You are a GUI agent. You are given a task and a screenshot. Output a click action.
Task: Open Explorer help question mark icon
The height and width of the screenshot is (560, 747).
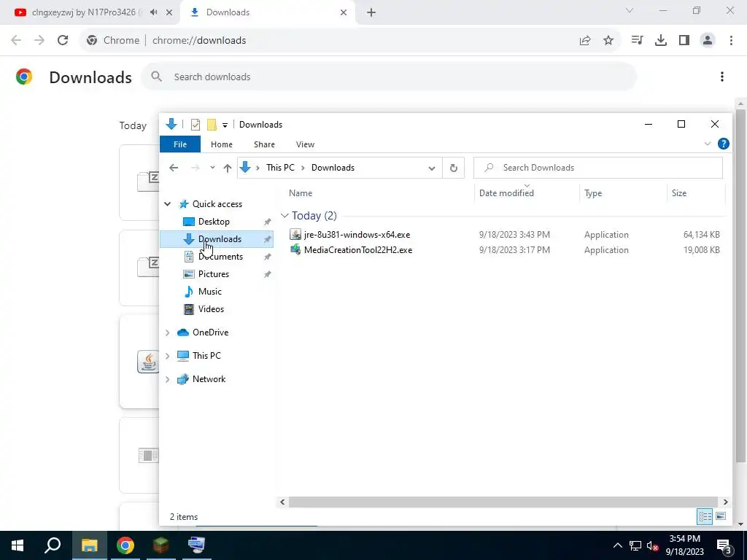[723, 144]
